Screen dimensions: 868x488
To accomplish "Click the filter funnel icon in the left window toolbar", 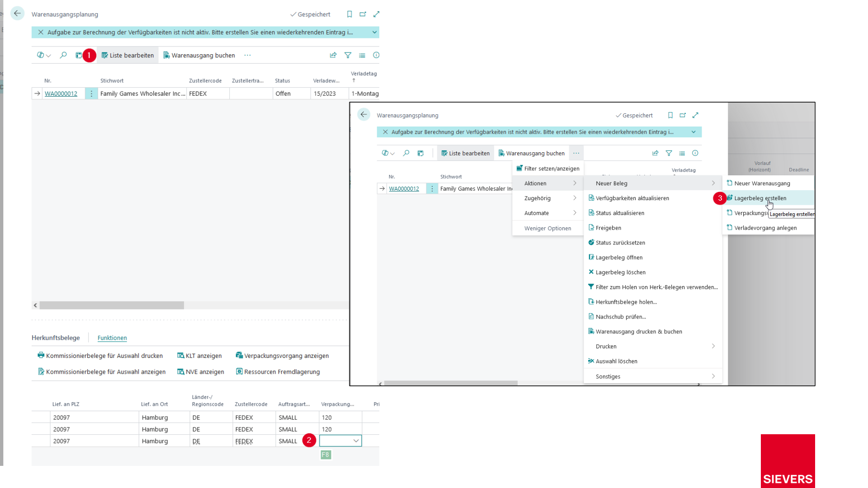I will (x=348, y=55).
